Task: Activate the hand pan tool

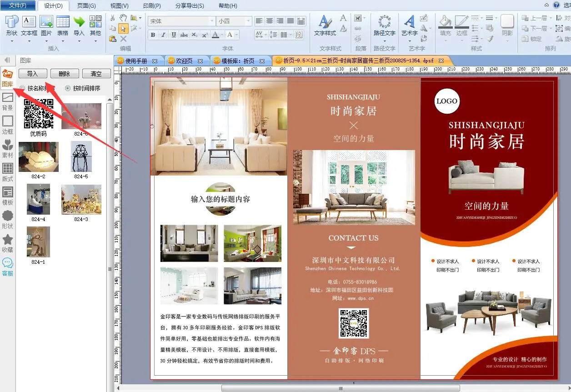Action: 123,18
